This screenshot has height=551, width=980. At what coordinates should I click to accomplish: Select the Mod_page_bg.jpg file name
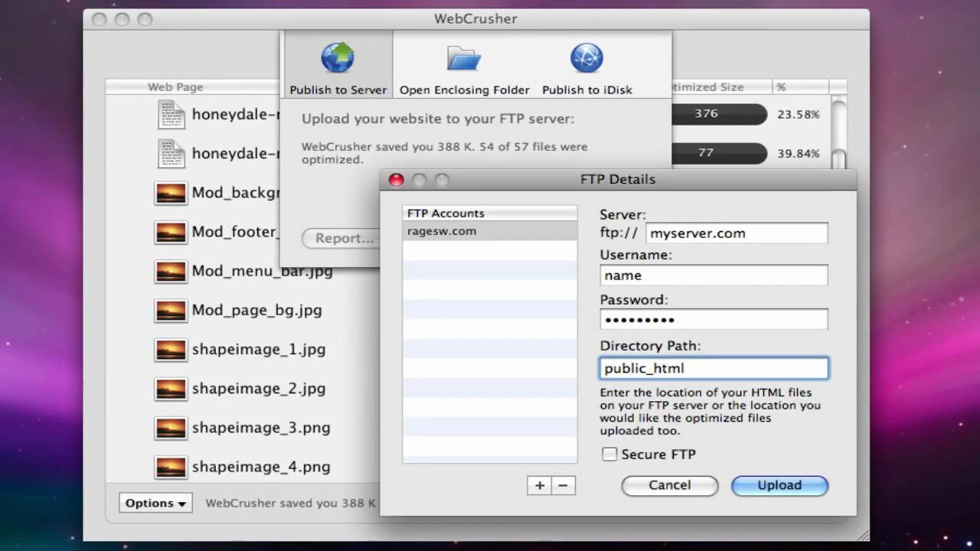tap(256, 310)
